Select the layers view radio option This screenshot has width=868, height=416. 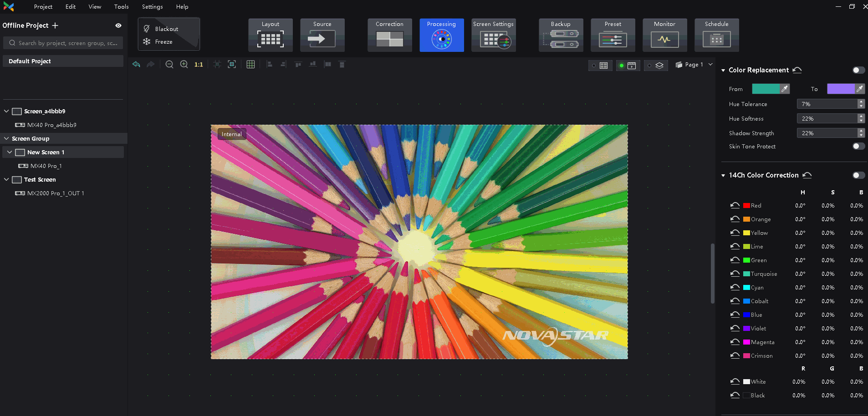pos(656,66)
